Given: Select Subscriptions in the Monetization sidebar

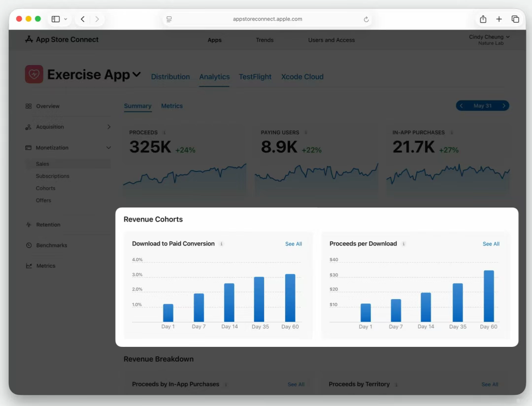Looking at the screenshot, I should (53, 176).
